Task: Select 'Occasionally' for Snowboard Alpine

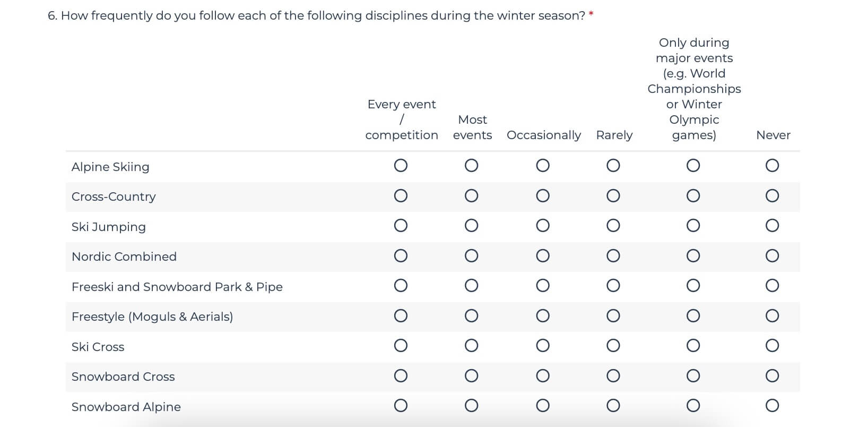Action: (x=542, y=406)
